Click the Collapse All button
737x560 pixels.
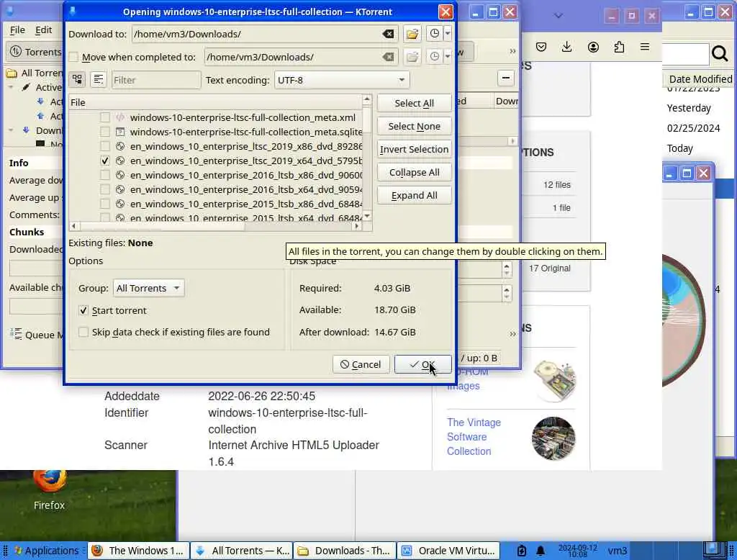(414, 172)
